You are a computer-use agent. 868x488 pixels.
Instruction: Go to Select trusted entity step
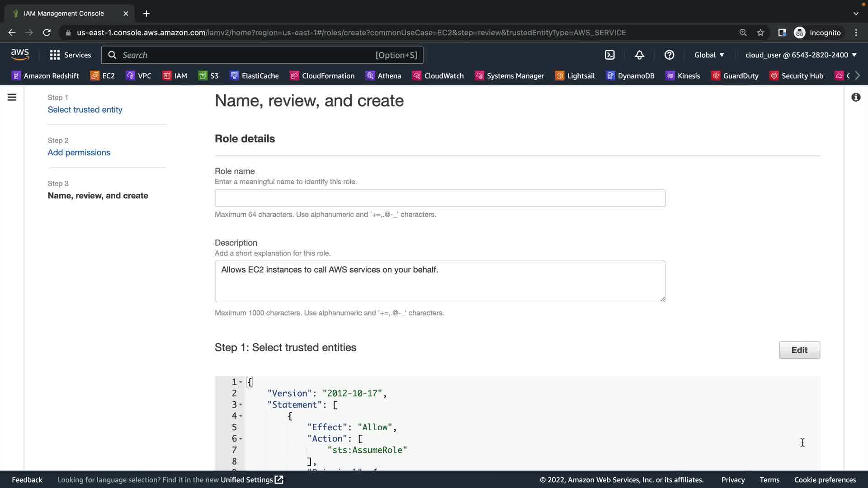point(85,110)
